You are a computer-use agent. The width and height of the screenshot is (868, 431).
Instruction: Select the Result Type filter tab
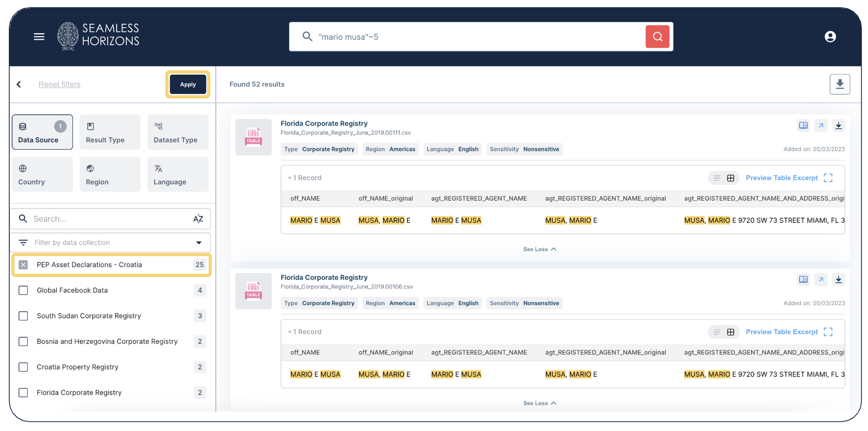(110, 132)
